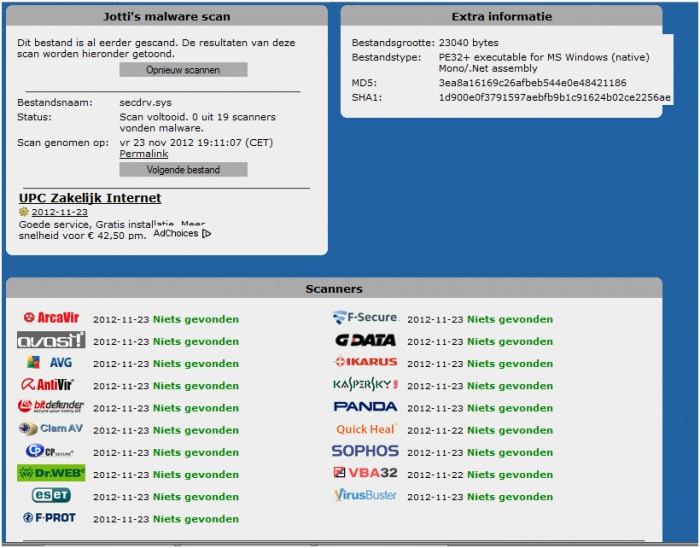
Task: Click the Scanners panel heading
Action: pos(334,289)
